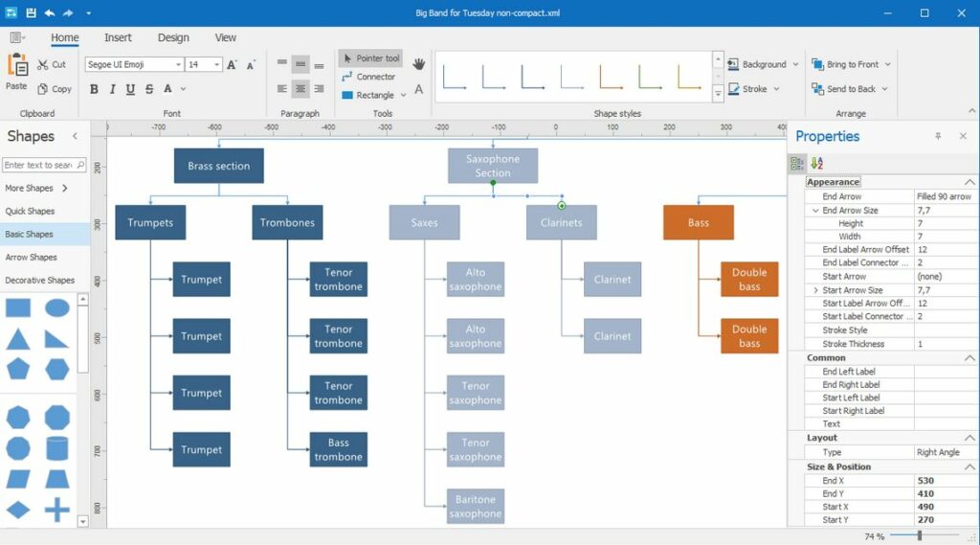
Task: Open the application file menu button
Action: click(16, 37)
